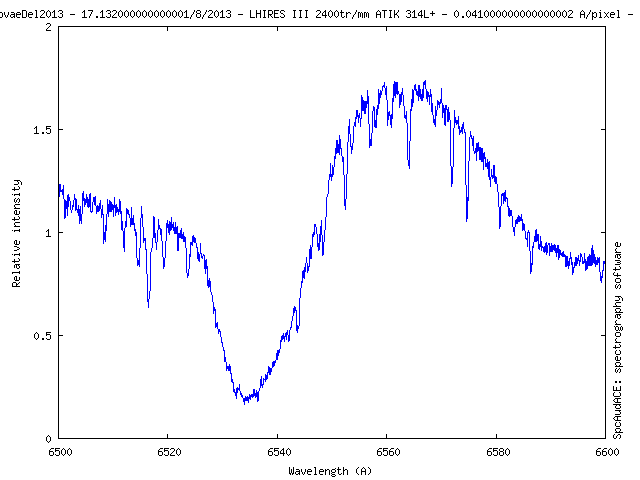Click the 1.5 y-axis tick label
Screen dimensions: 640x480
[42, 130]
